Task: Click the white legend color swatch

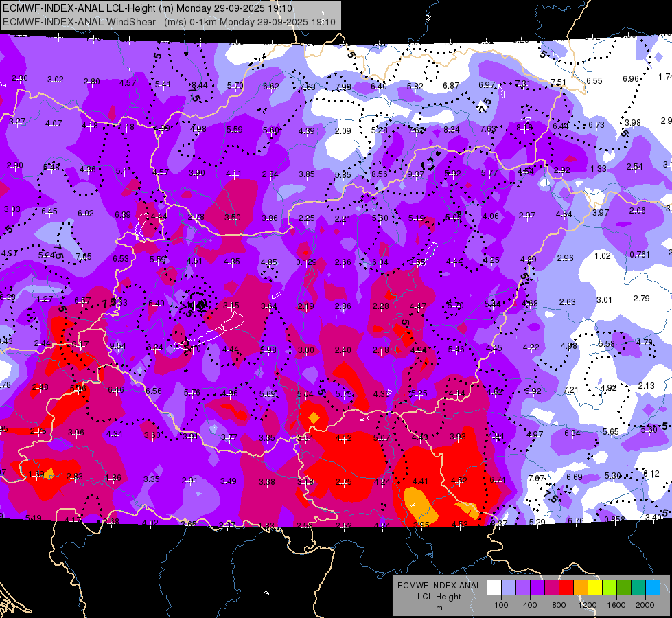Action: (494, 588)
